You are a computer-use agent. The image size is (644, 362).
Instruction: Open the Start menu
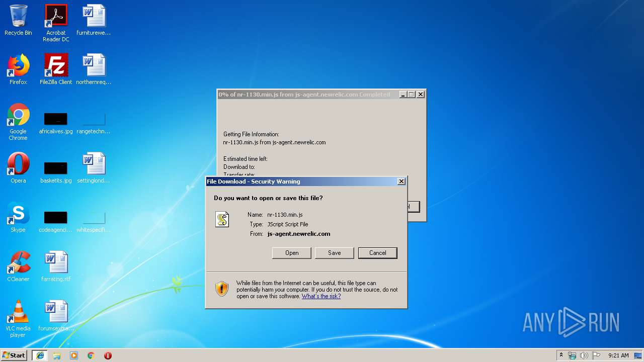click(x=14, y=355)
